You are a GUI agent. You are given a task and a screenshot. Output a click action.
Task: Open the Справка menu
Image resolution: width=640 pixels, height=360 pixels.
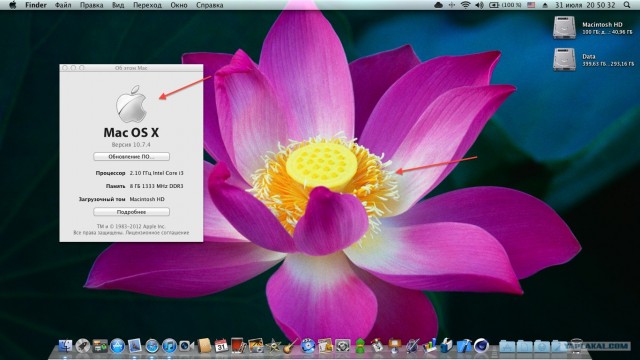point(209,5)
